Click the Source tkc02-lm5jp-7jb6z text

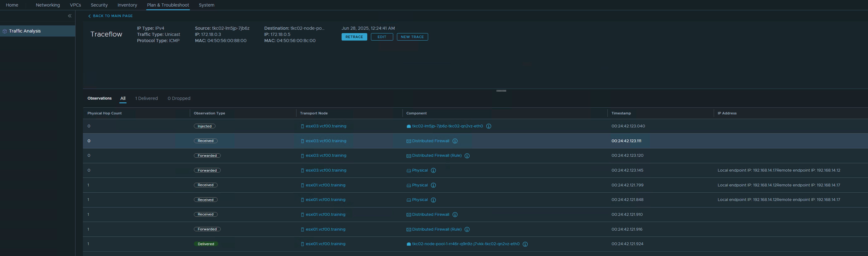(222, 28)
